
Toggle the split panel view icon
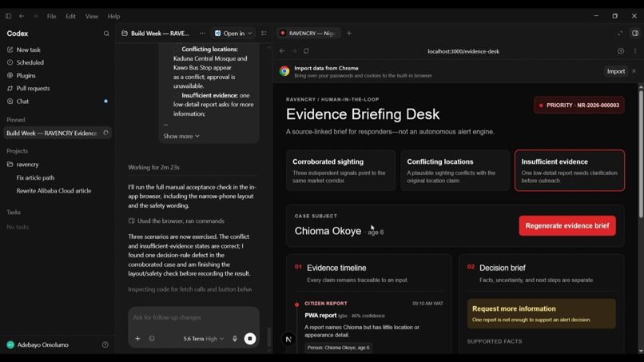(635, 34)
